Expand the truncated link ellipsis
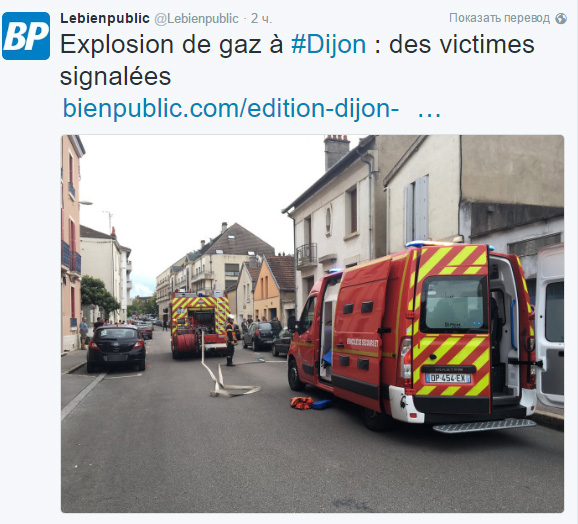578x524 pixels. [429, 111]
